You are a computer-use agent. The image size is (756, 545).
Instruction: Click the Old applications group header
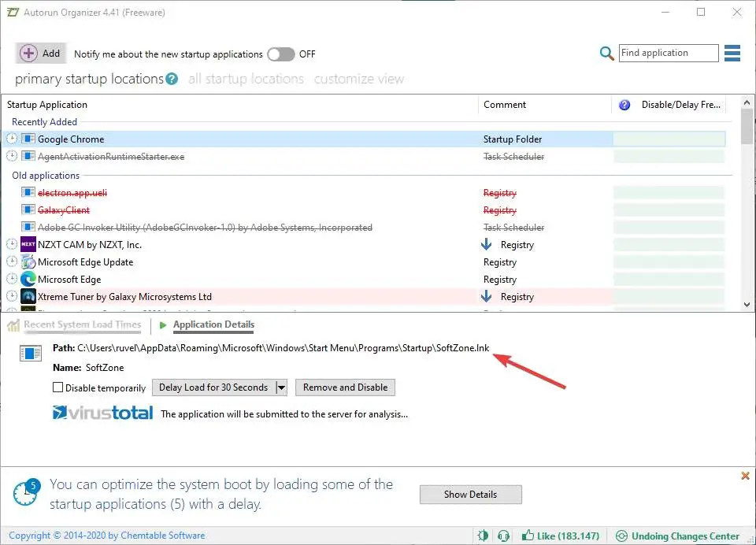(x=46, y=176)
